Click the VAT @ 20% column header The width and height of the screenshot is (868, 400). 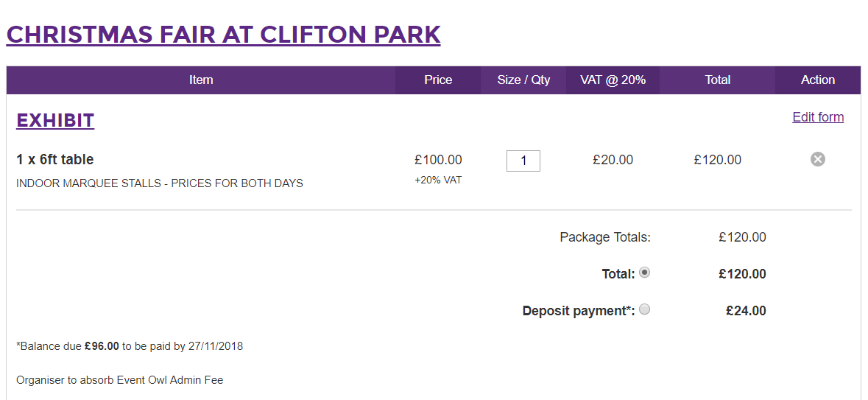(613, 80)
